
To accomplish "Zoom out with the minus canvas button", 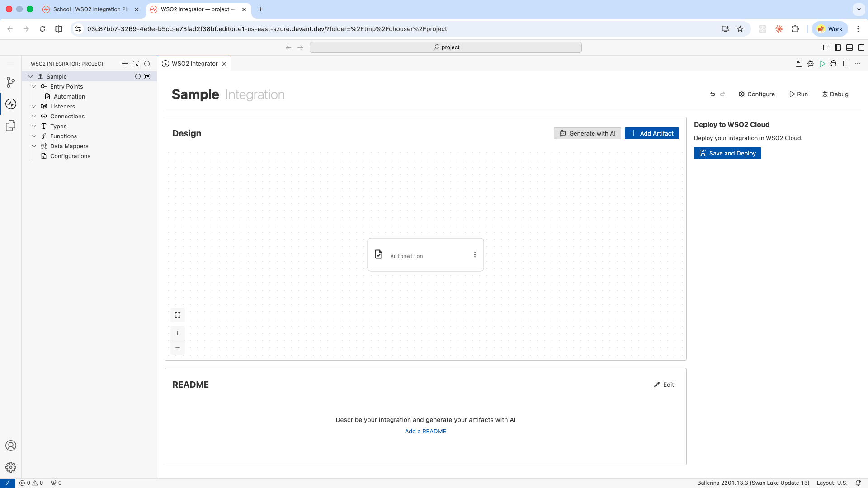I will (178, 347).
